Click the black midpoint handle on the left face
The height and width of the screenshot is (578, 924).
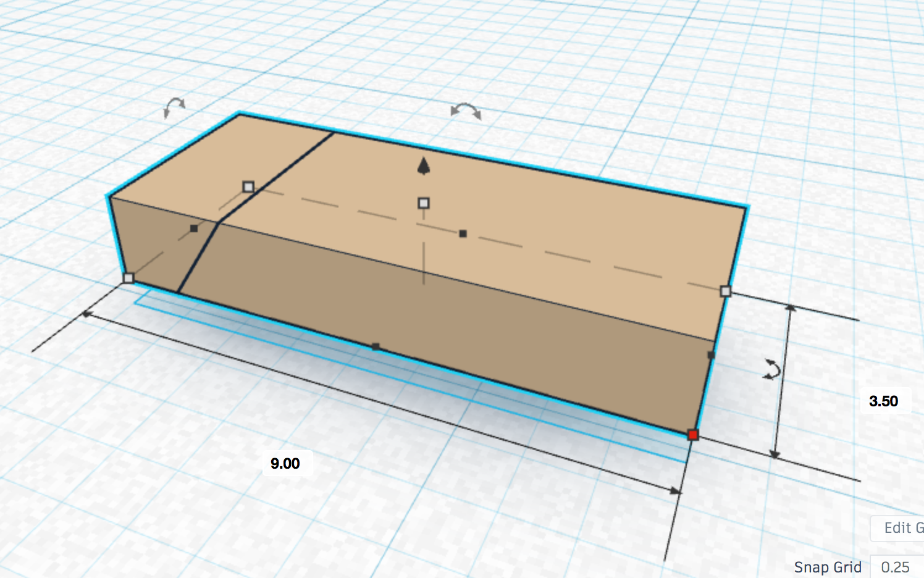195,227
